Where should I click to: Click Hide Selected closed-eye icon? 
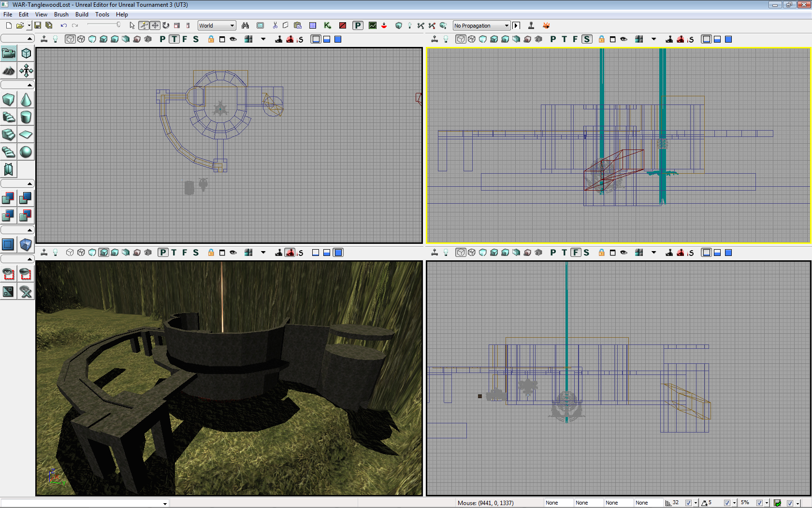(26, 274)
